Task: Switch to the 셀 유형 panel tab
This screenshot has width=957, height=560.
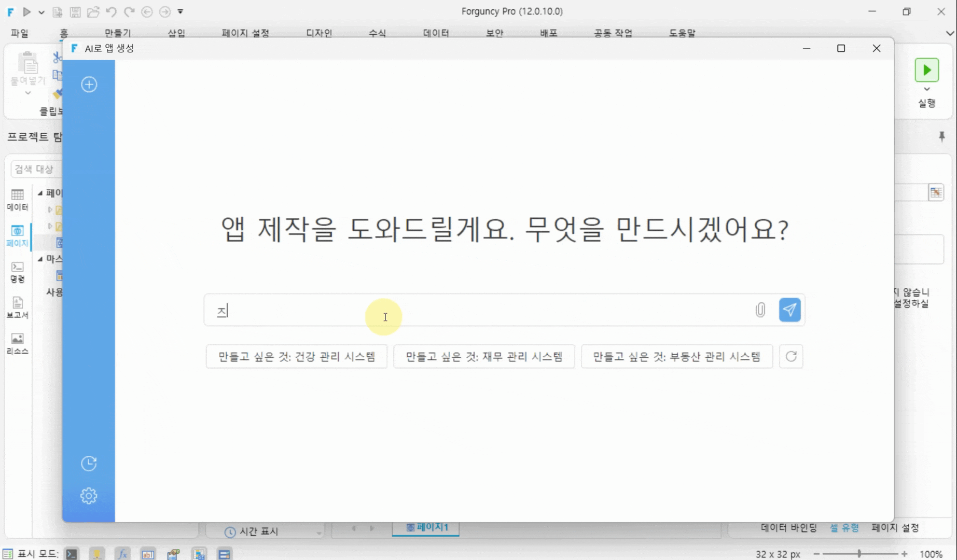Action: pyautogui.click(x=844, y=528)
